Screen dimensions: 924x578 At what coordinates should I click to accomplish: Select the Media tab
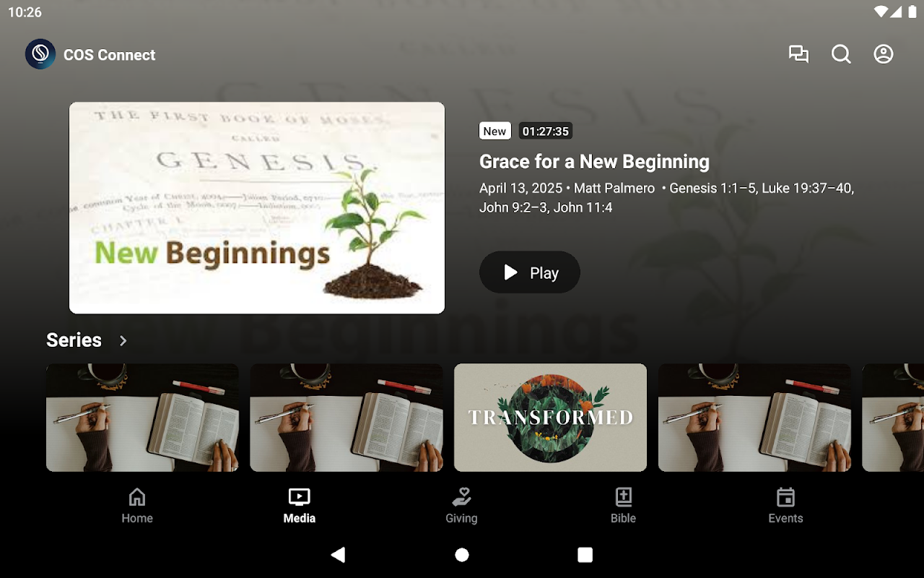pyautogui.click(x=300, y=506)
